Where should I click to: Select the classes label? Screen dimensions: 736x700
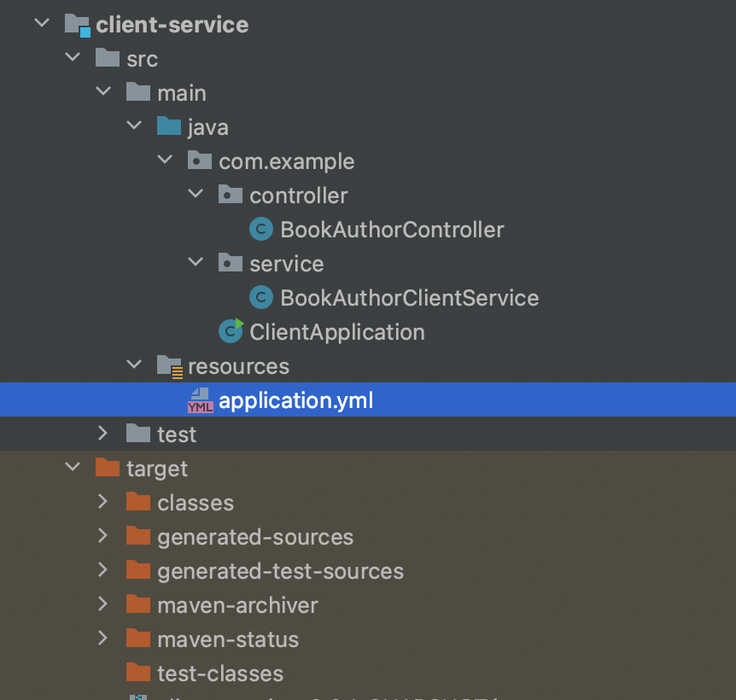click(x=196, y=504)
